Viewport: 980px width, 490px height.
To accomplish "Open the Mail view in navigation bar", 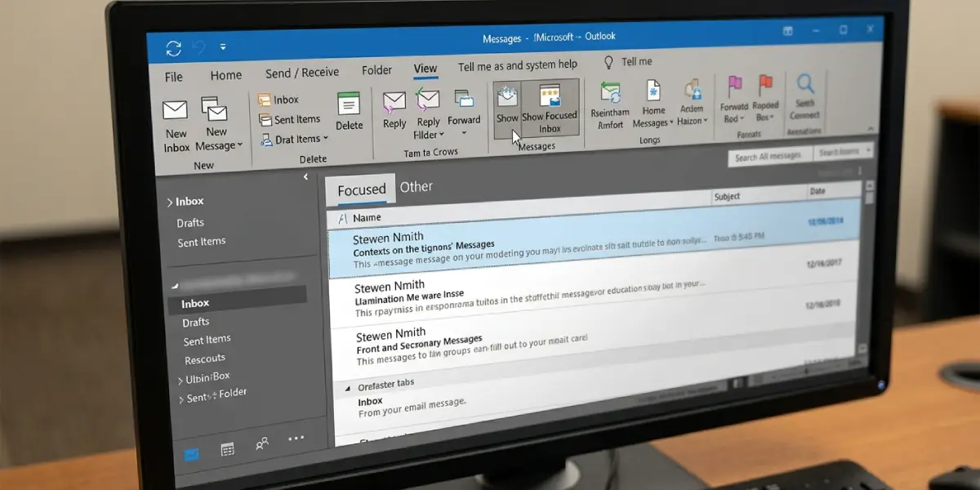I will (x=191, y=453).
